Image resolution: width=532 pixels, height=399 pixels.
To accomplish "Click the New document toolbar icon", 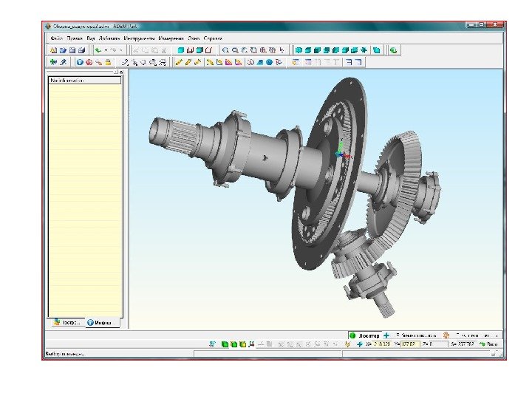I will [x=54, y=50].
